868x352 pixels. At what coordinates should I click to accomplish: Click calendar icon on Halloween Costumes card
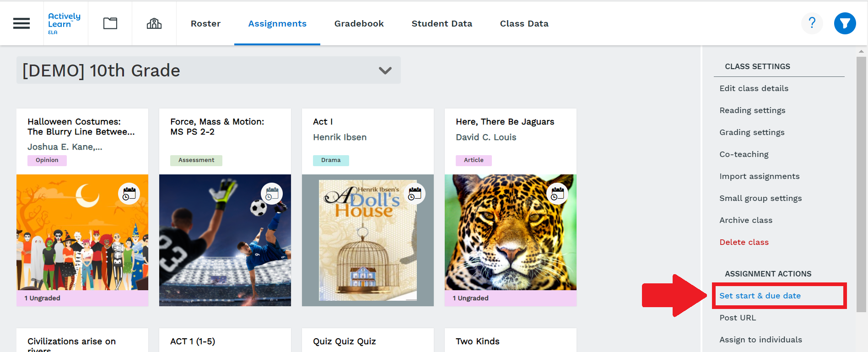pyautogui.click(x=129, y=194)
